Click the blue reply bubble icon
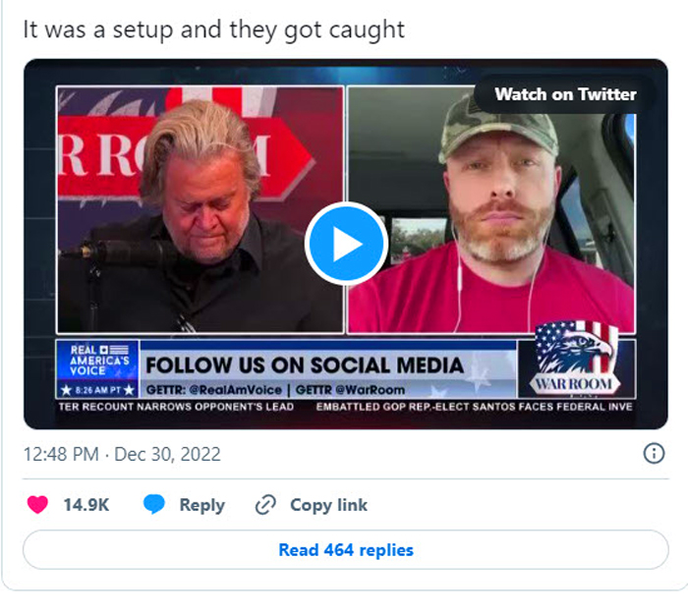Viewport: 688px width, 616px height. tap(154, 504)
